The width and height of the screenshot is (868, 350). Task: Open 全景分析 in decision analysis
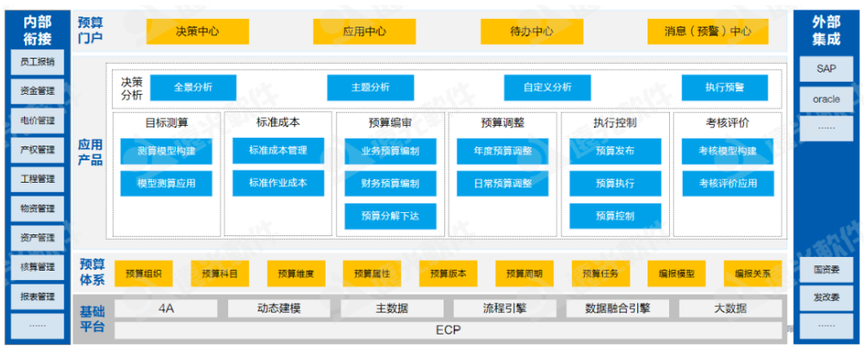[x=193, y=87]
